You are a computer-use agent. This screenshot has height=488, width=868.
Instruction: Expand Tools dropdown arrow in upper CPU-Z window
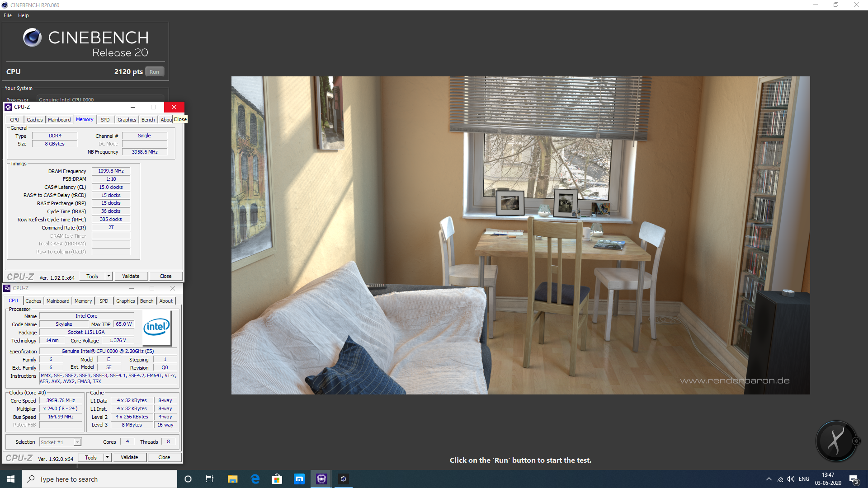pos(108,276)
